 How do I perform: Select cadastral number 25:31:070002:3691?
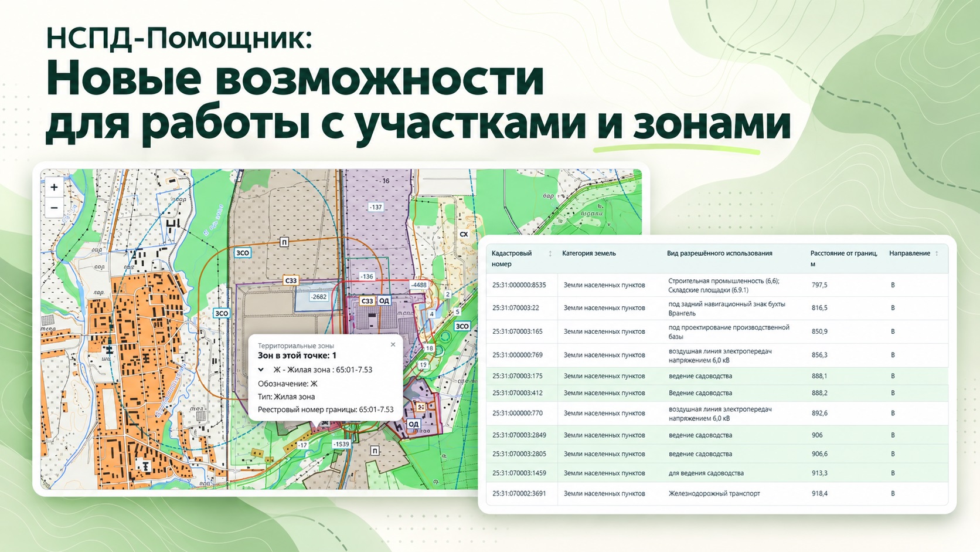pyautogui.click(x=519, y=493)
